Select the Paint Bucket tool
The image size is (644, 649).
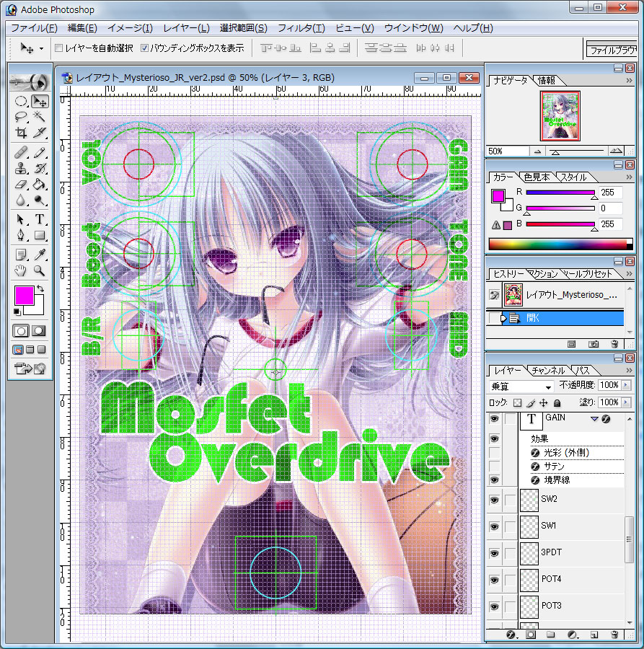click(x=40, y=184)
